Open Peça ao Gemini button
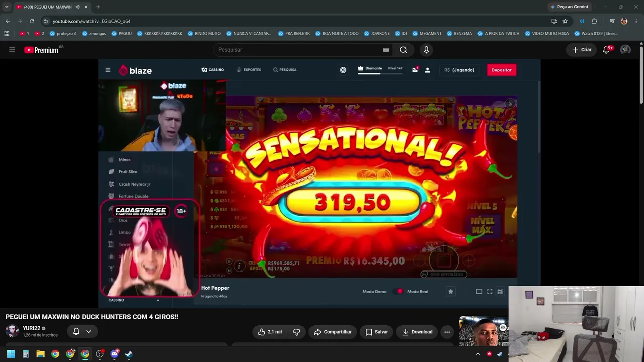The width and height of the screenshot is (644, 362). [569, 7]
